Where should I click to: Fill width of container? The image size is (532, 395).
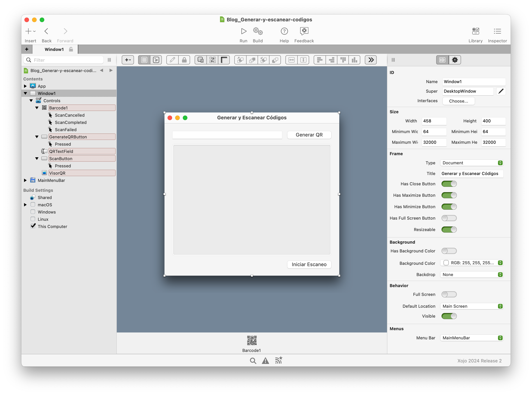coord(292,60)
